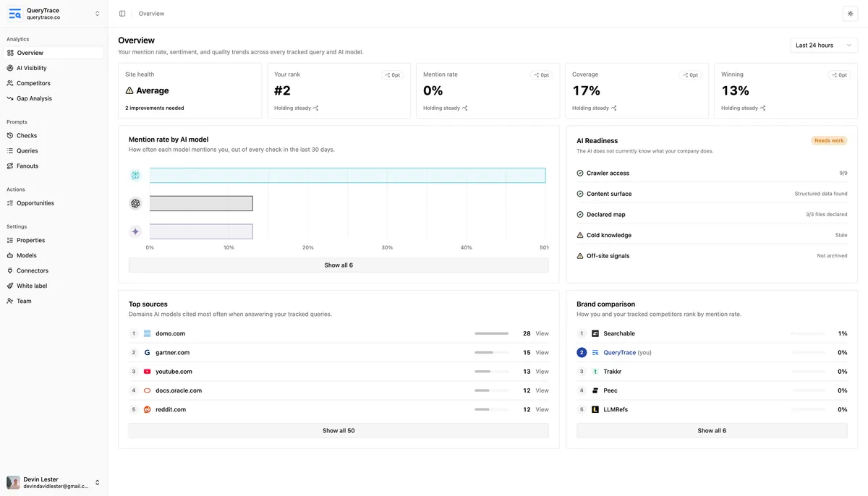Click the Connectors plug icon
Viewport: 868px width, 496px height.
pyautogui.click(x=10, y=270)
